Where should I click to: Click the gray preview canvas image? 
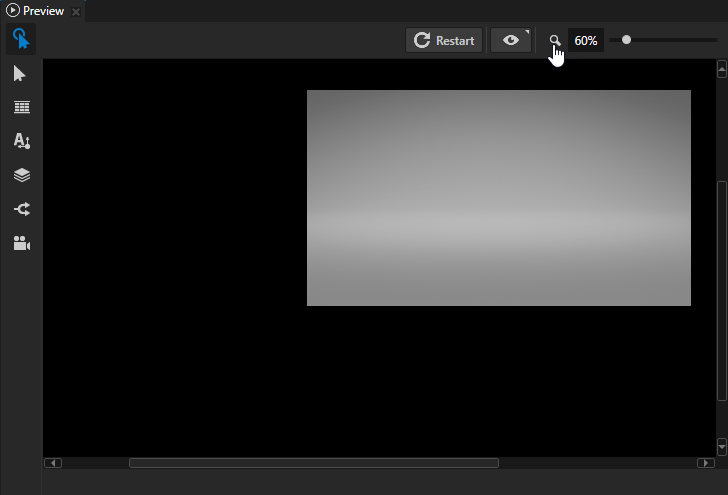[x=498, y=198]
